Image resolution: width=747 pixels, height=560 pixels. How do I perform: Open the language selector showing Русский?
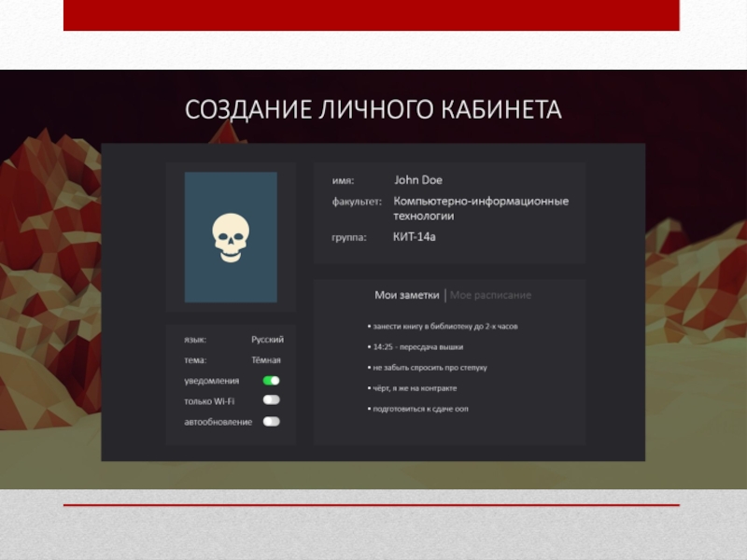coord(267,340)
